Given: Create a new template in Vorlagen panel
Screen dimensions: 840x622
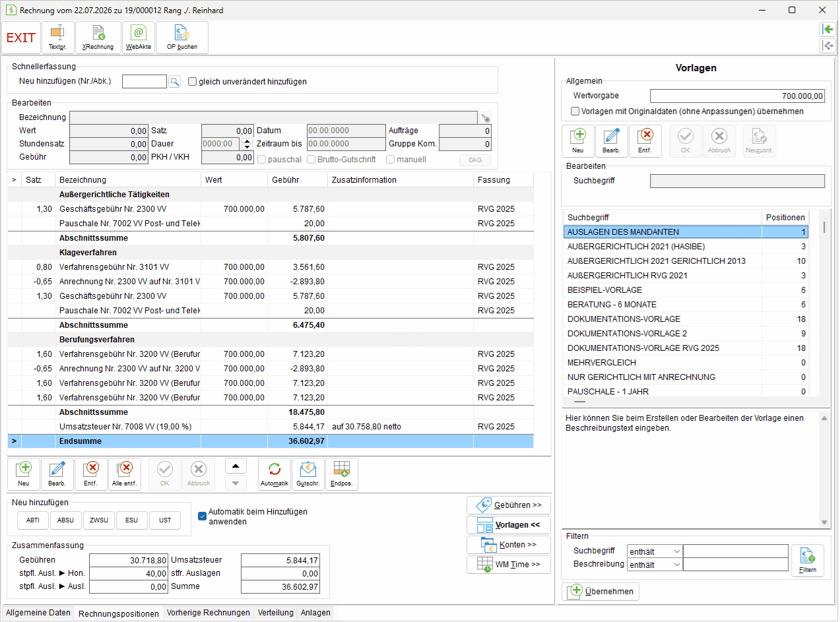Looking at the screenshot, I should click(578, 141).
